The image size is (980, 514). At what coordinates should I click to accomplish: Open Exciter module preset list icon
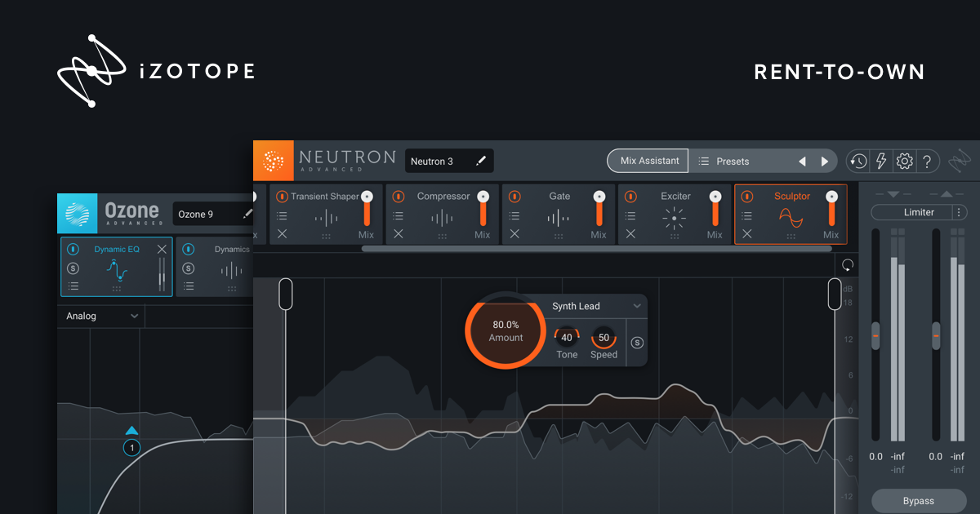pyautogui.click(x=630, y=216)
